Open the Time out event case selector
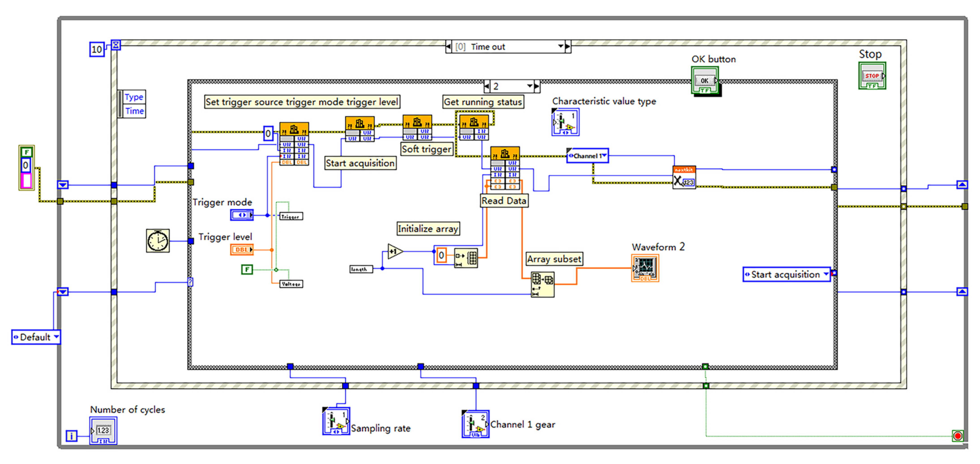 560,46
